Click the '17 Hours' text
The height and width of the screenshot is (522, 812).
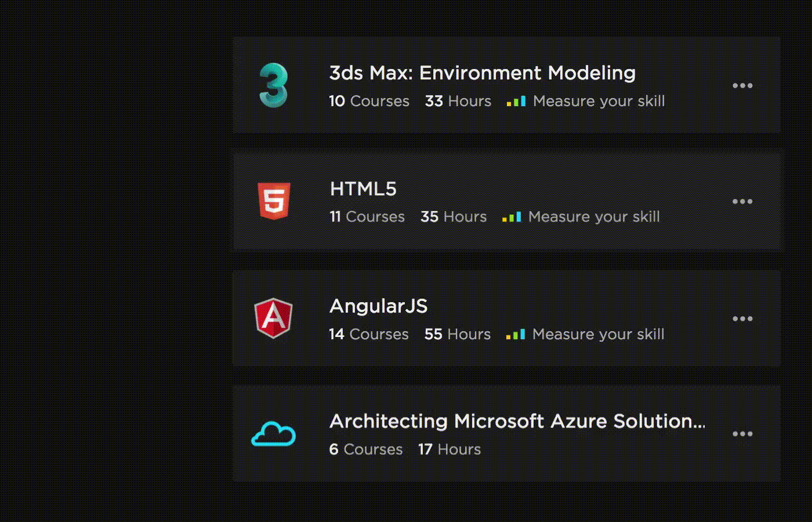[x=449, y=449]
